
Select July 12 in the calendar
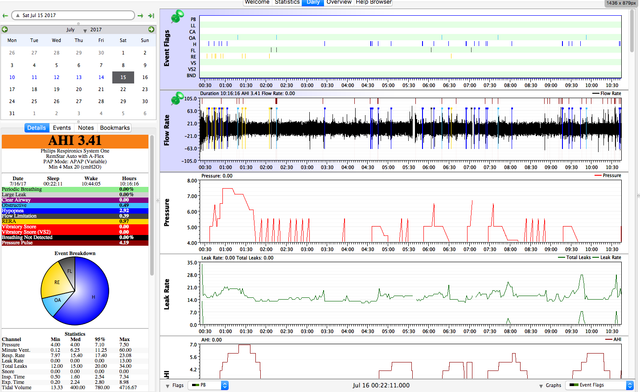56,77
